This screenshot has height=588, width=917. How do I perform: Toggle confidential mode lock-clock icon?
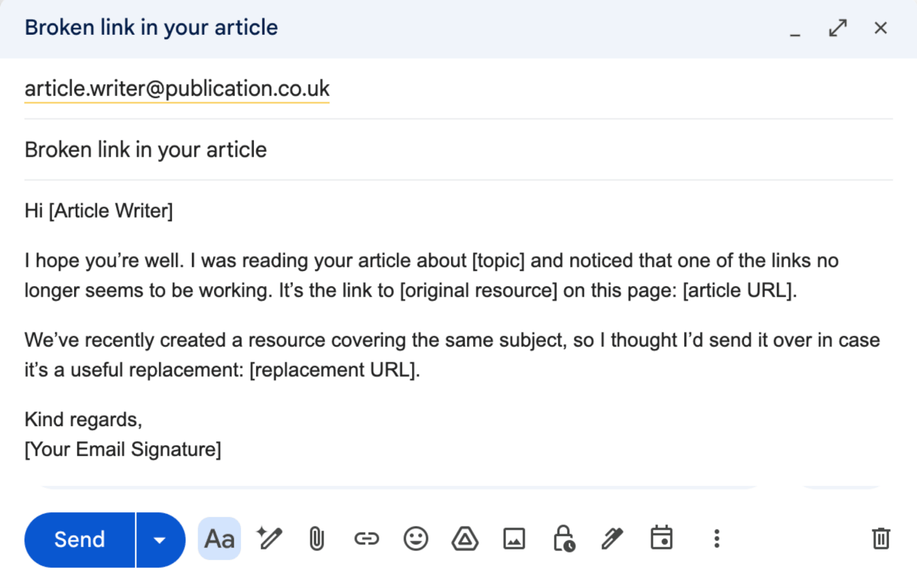tap(564, 538)
